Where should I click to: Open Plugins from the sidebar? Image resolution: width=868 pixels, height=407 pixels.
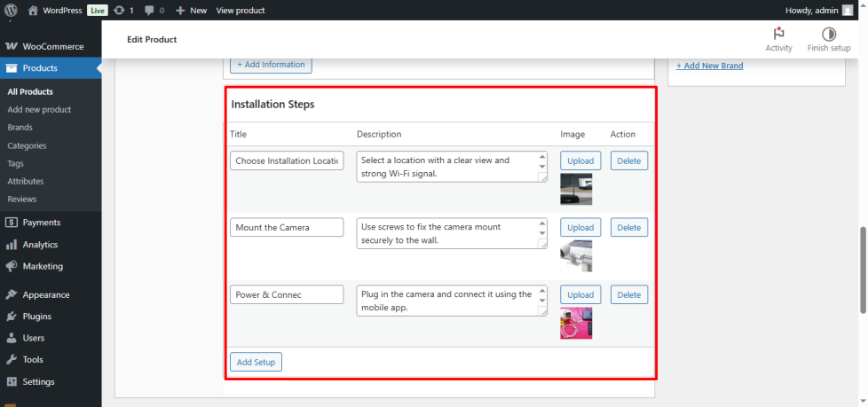pos(36,317)
